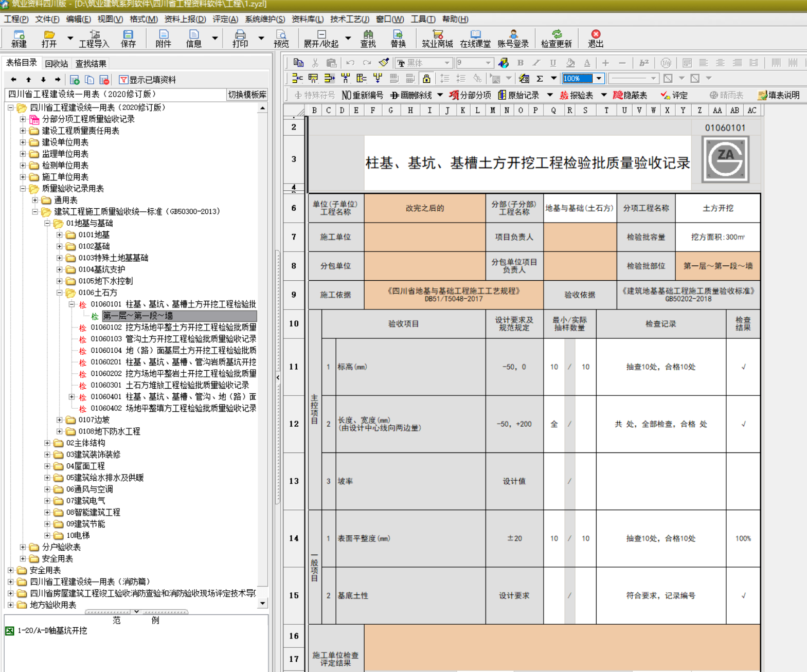This screenshot has height=672, width=807.
Task: Switch to the 回收站 tab
Action: (57, 64)
